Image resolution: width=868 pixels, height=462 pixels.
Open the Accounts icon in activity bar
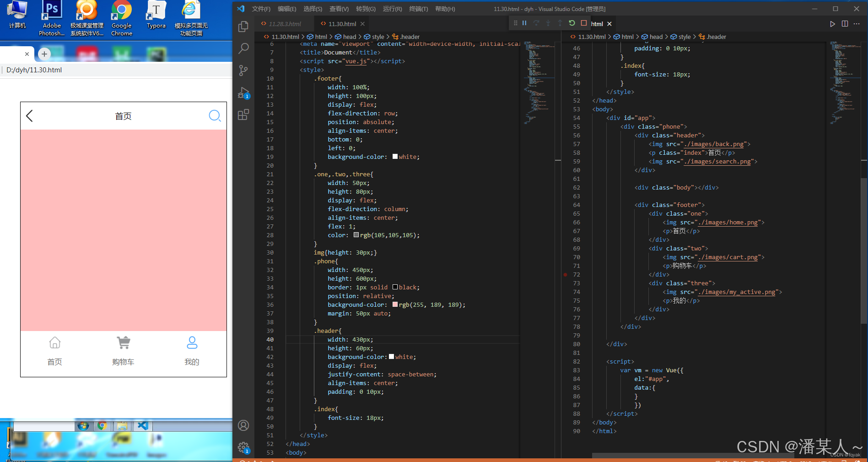click(x=243, y=425)
